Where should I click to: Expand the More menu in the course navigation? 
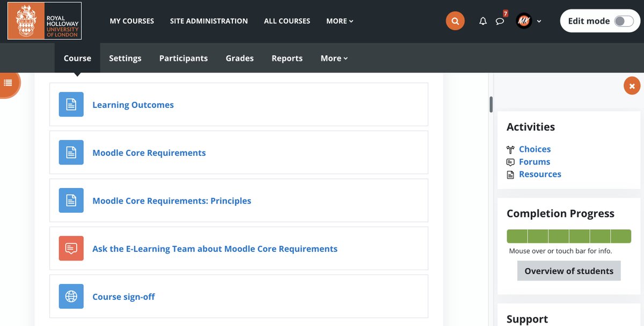click(x=334, y=58)
